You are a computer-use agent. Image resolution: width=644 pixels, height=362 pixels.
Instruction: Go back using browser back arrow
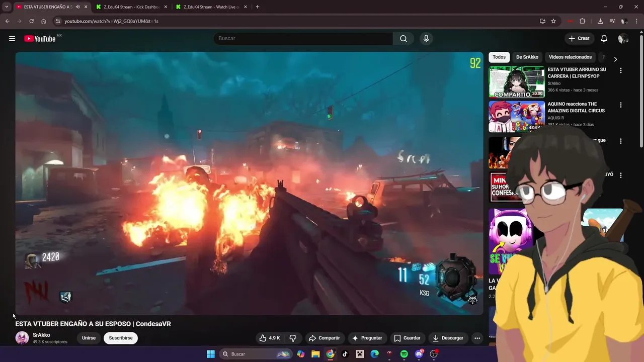7,21
